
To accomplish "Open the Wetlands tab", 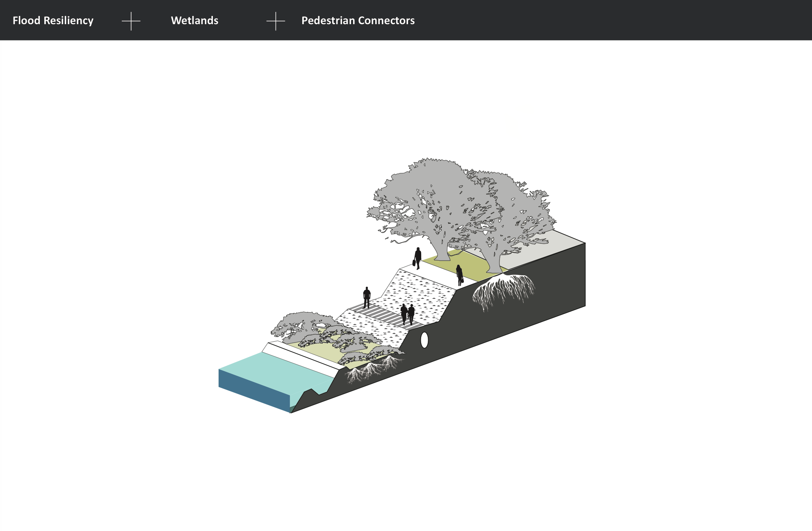I will pyautogui.click(x=194, y=20).
